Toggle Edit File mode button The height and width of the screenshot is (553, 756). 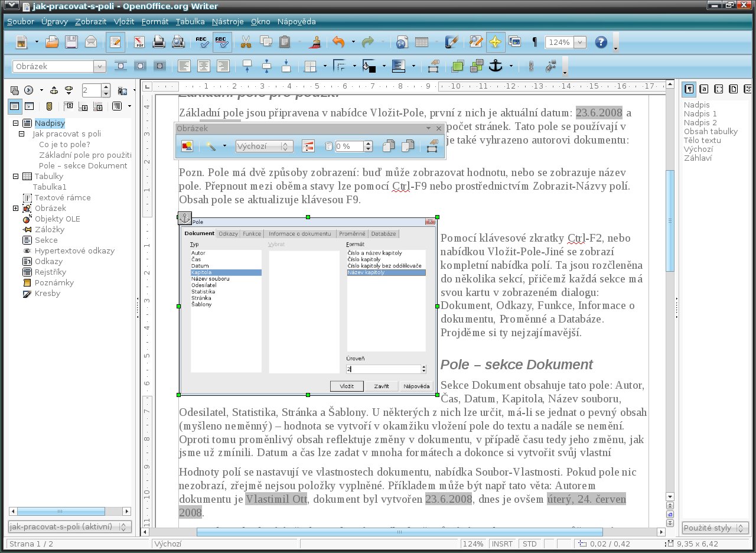pos(116,42)
